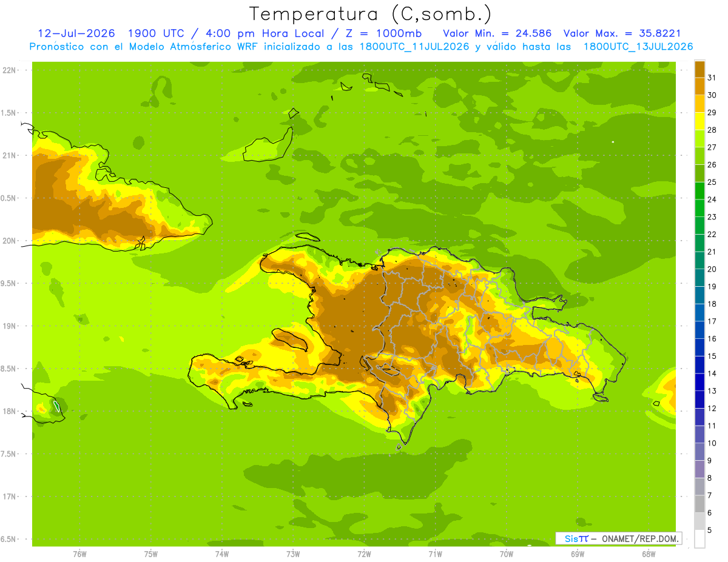
Task: Click the color bar label "15"
Action: tap(712, 356)
